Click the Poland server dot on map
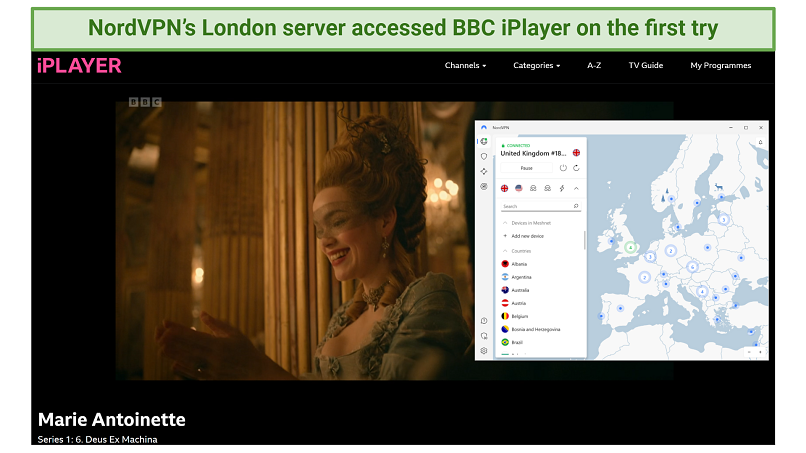The height and width of the screenshot is (453, 806). tap(707, 248)
